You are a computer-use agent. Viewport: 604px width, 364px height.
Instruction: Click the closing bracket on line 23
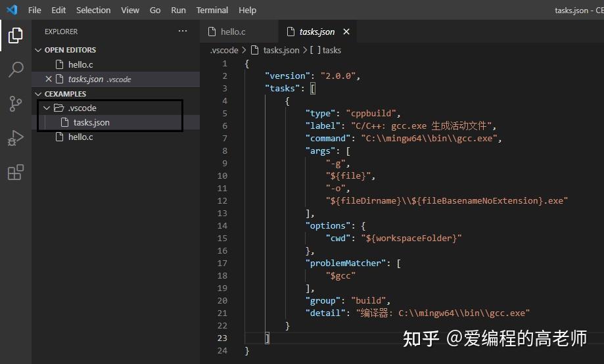pyautogui.click(x=267, y=338)
